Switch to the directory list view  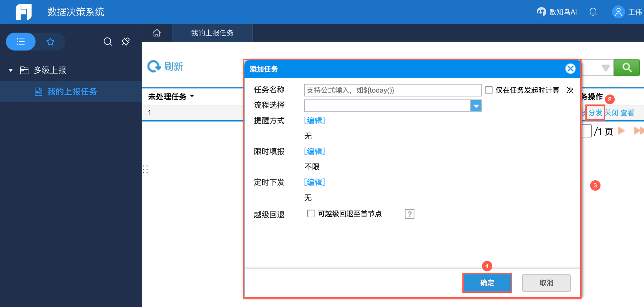click(x=21, y=42)
